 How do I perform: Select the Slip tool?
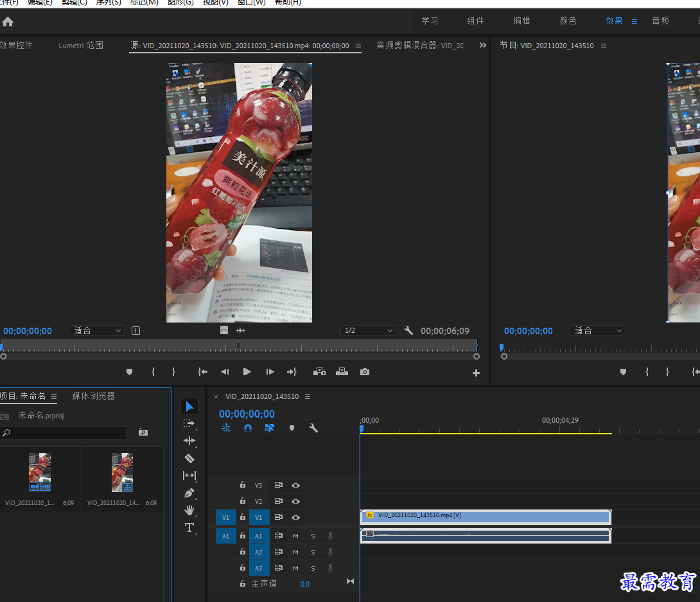point(189,475)
